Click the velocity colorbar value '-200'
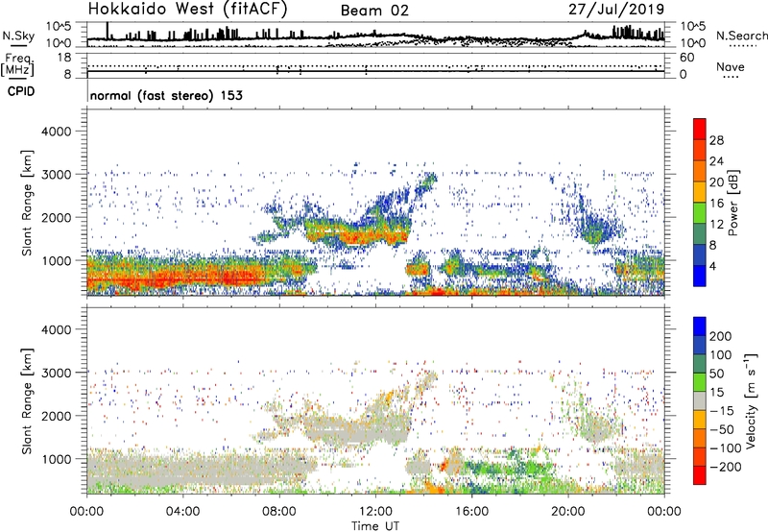Image resolution: width=768 pixels, height=532 pixels. [x=725, y=467]
